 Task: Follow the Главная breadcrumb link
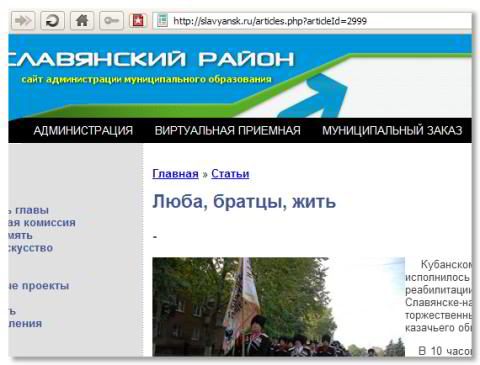tap(175, 174)
